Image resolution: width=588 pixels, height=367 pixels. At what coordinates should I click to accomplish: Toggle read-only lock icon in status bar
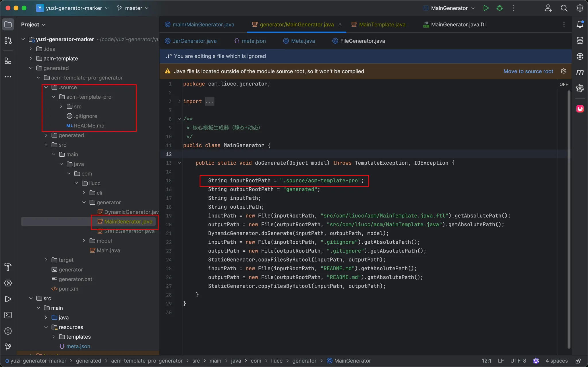coord(578,361)
